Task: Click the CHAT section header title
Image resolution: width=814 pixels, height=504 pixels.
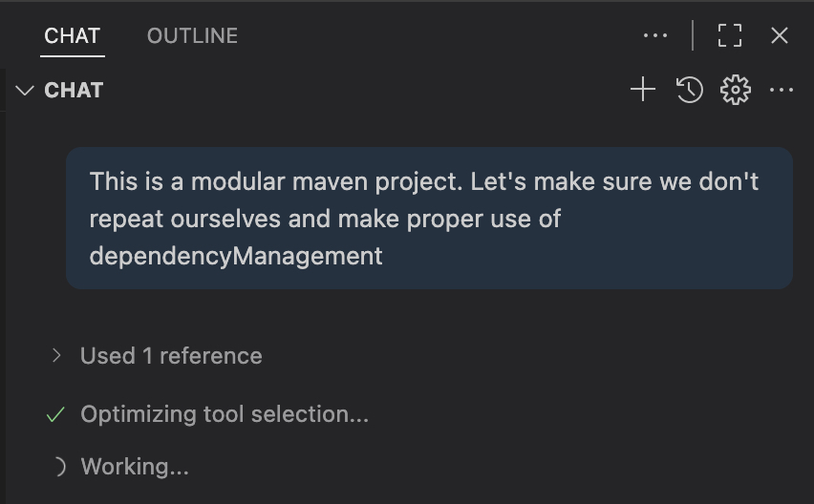Action: [x=74, y=91]
